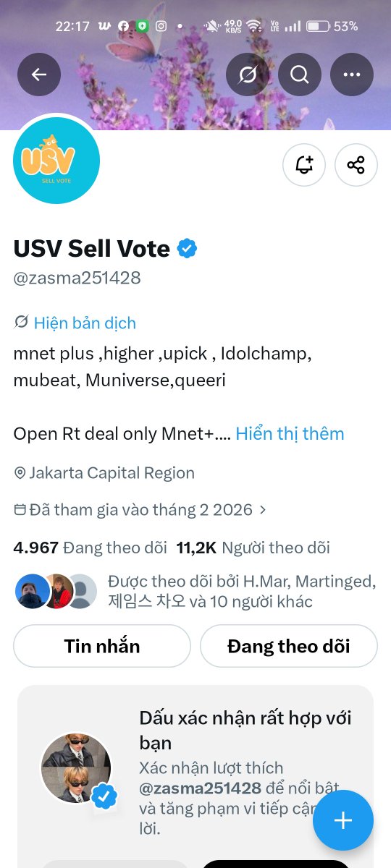Screen dimensions: 391x868
Task: Tap the back arrow button
Action: coord(39,75)
